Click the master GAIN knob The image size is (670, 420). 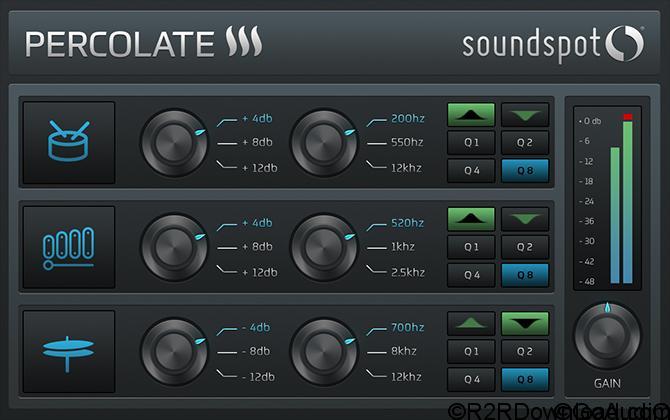coord(607,335)
